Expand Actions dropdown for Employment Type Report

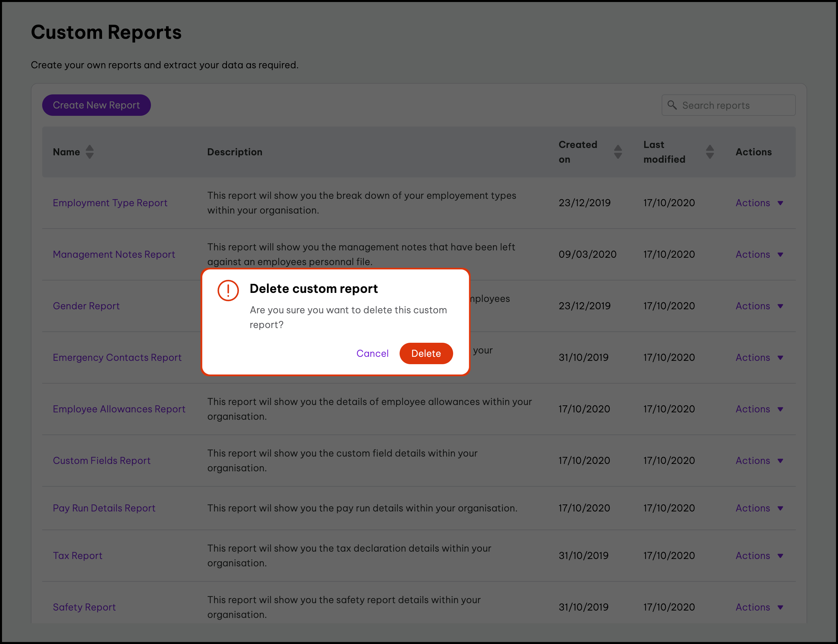(759, 203)
